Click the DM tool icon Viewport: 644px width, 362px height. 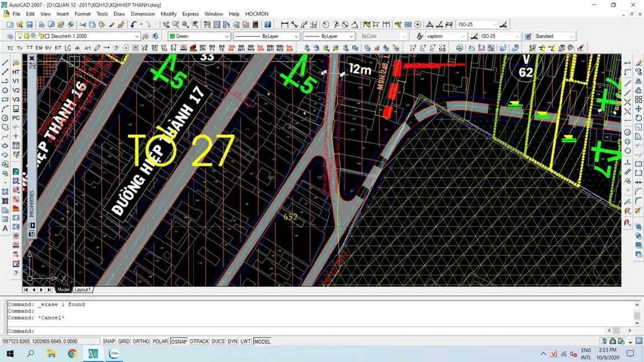coord(39,48)
